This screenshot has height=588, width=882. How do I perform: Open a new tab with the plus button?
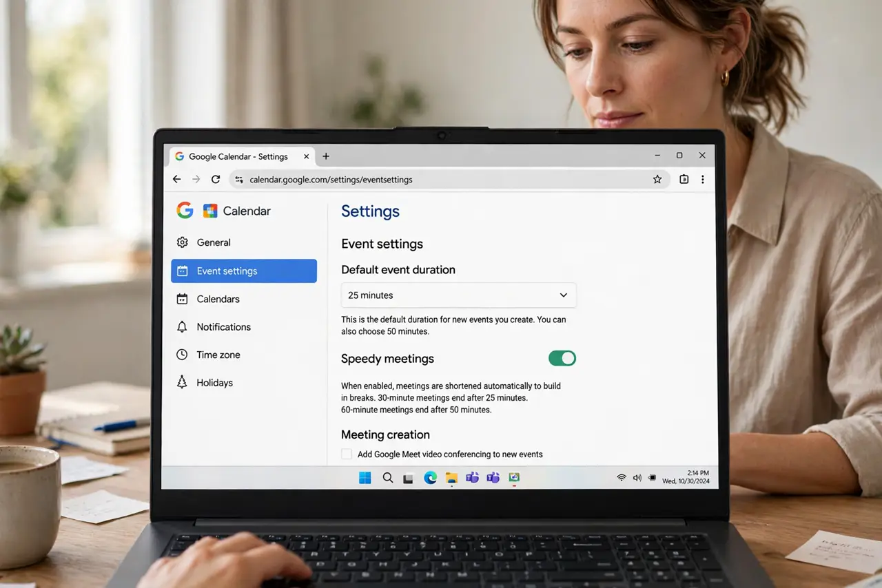click(326, 156)
